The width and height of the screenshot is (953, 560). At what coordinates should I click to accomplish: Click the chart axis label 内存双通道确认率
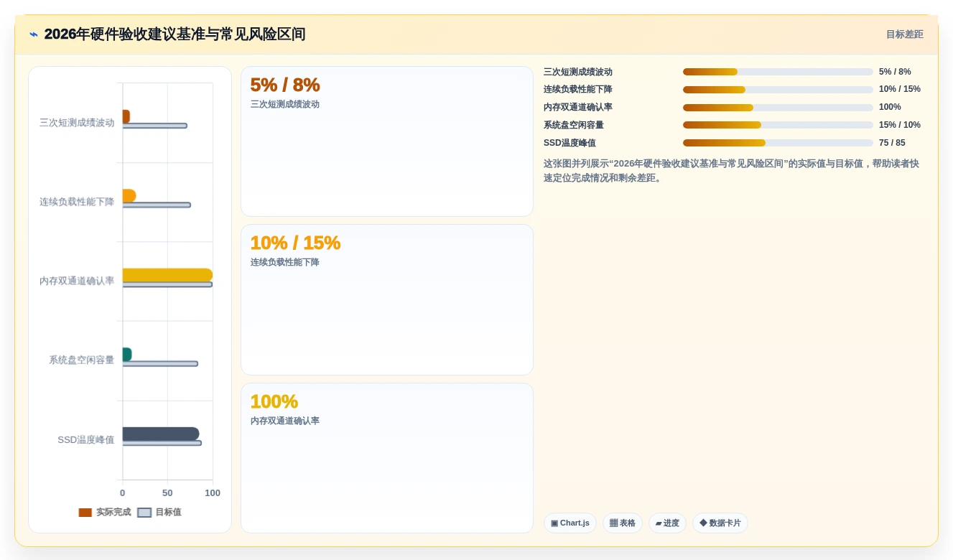click(77, 281)
